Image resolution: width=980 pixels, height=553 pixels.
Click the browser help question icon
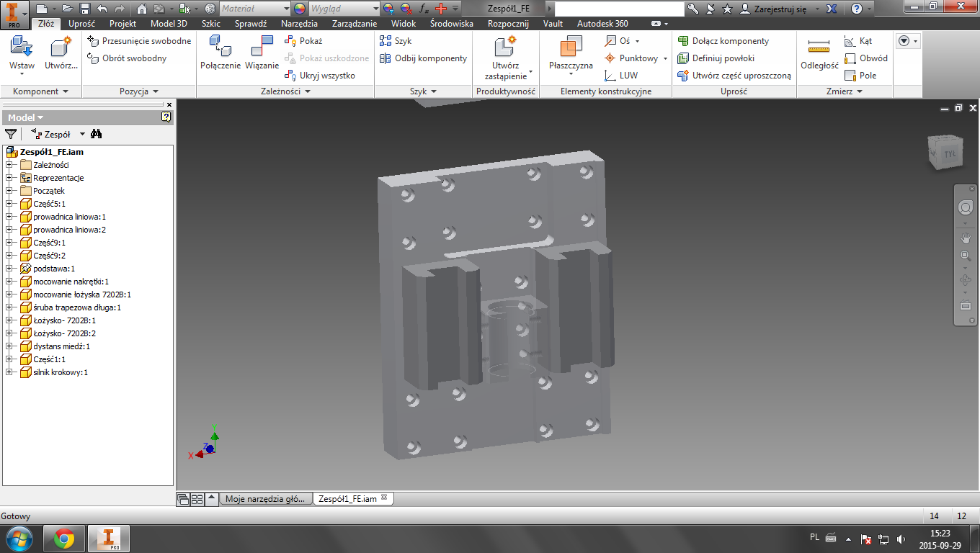click(x=166, y=117)
